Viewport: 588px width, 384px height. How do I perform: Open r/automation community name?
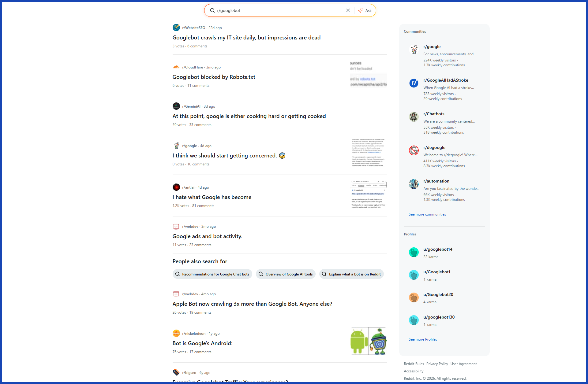click(x=436, y=181)
